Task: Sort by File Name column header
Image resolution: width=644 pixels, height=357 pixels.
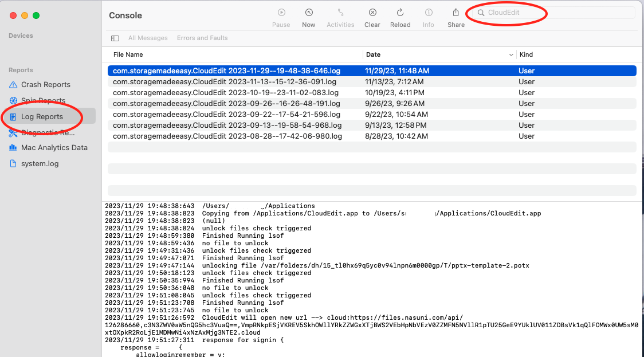Action: pyautogui.click(x=128, y=54)
